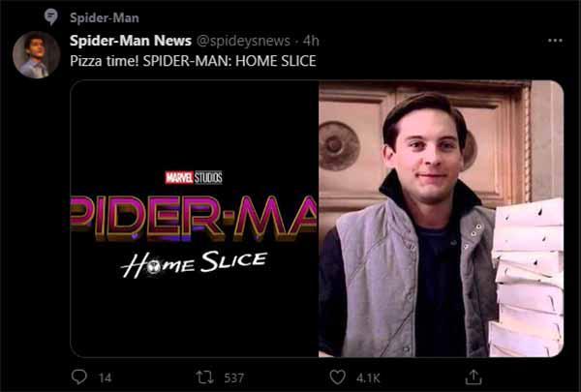Click the stack of pizza boxes in photo
Image resolution: width=581 pixels, height=392 pixels.
528,278
